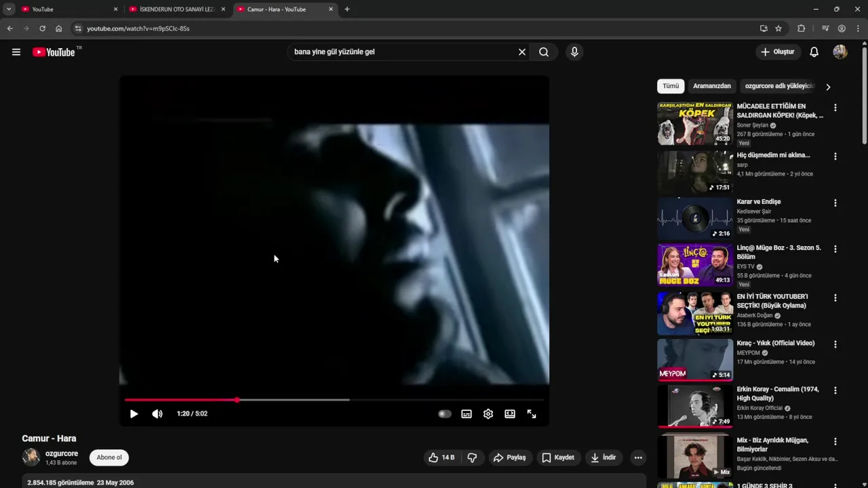This screenshot has width=868, height=488.
Task: Open browser profile icon
Action: coord(842,28)
